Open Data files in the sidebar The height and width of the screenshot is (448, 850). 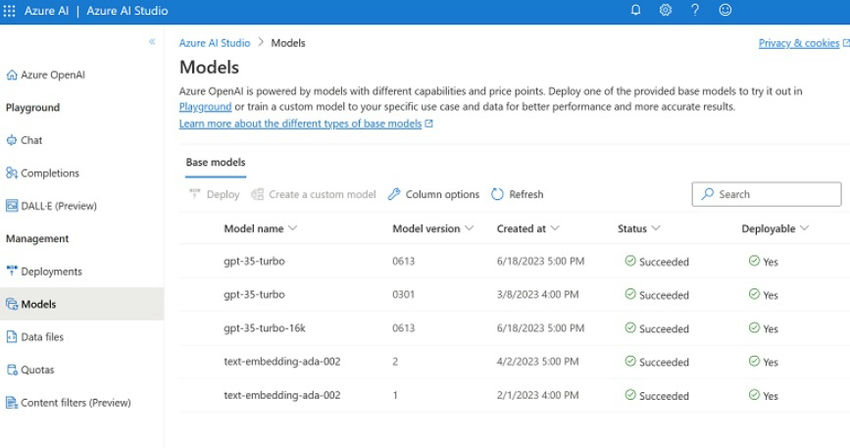42,337
